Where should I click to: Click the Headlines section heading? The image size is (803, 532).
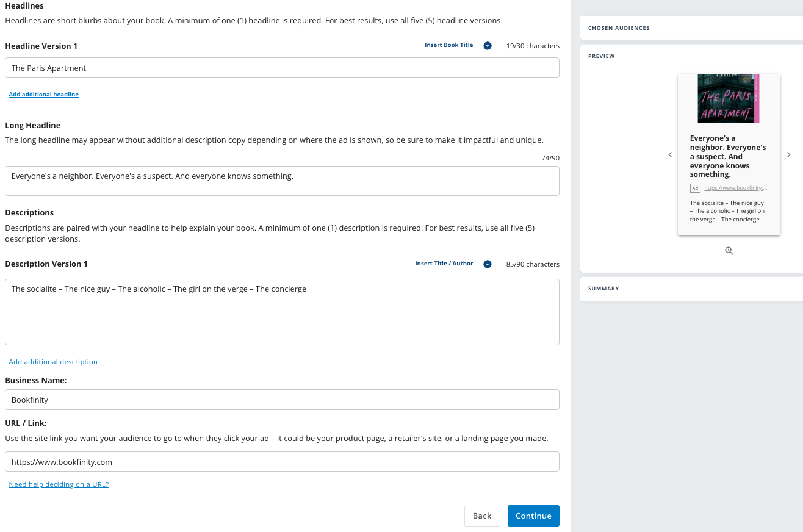[24, 5]
